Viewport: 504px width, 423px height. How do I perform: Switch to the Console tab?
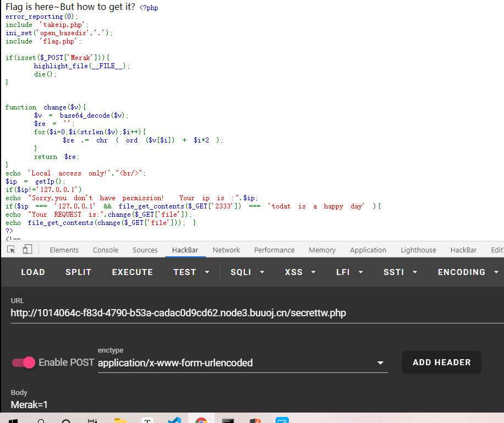coord(106,250)
